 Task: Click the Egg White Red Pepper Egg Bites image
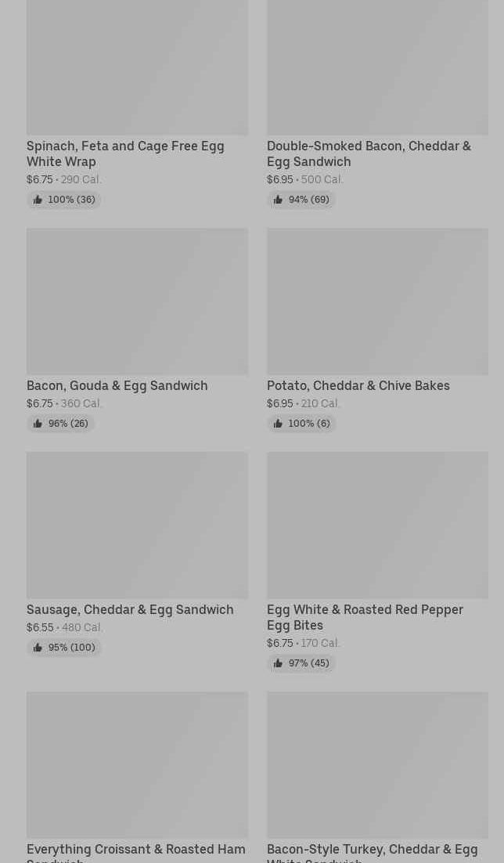tap(377, 525)
